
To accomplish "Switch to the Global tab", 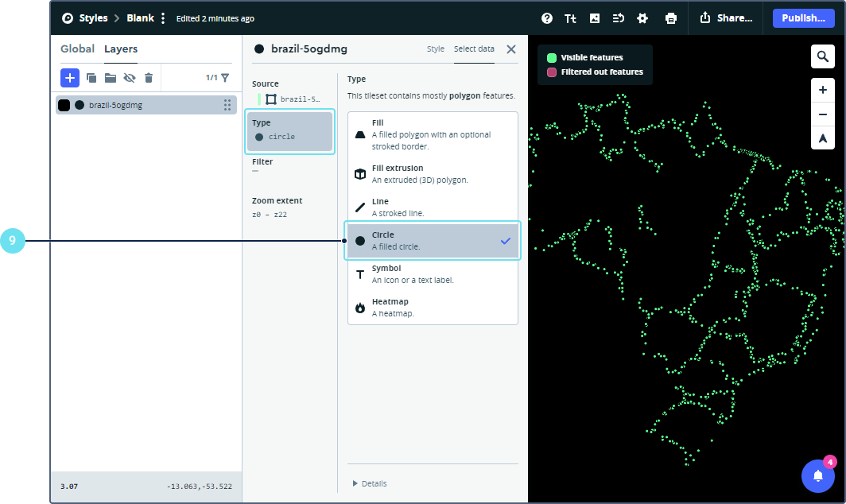I will [x=77, y=49].
